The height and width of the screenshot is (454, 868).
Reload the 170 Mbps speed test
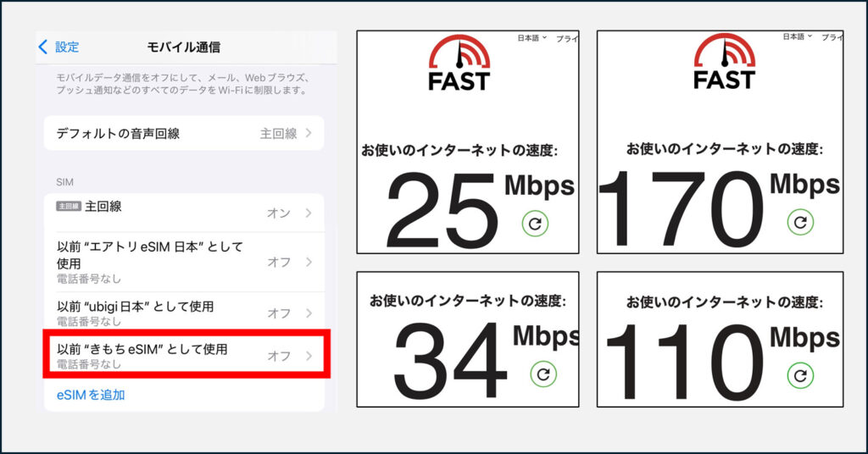click(800, 222)
